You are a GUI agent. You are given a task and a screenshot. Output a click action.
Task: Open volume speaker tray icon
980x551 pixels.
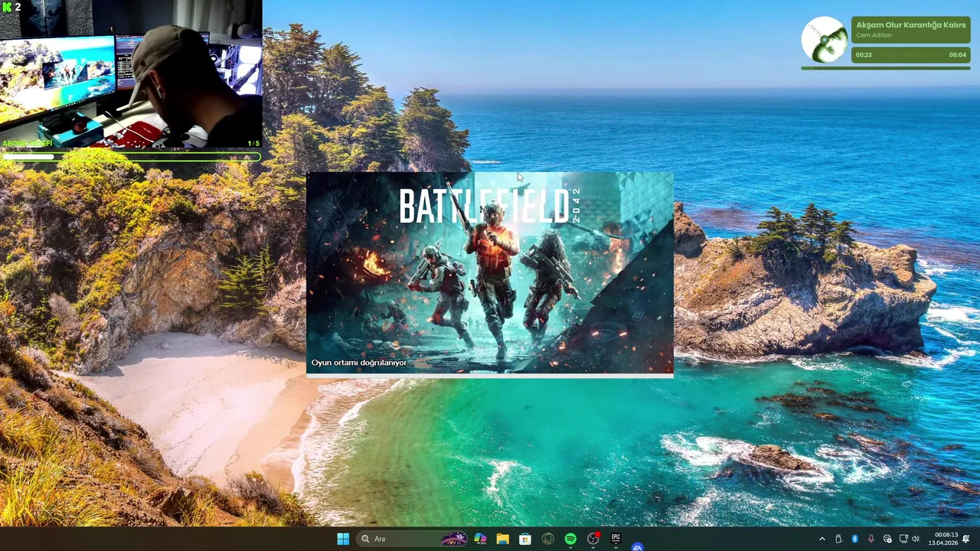click(x=916, y=539)
